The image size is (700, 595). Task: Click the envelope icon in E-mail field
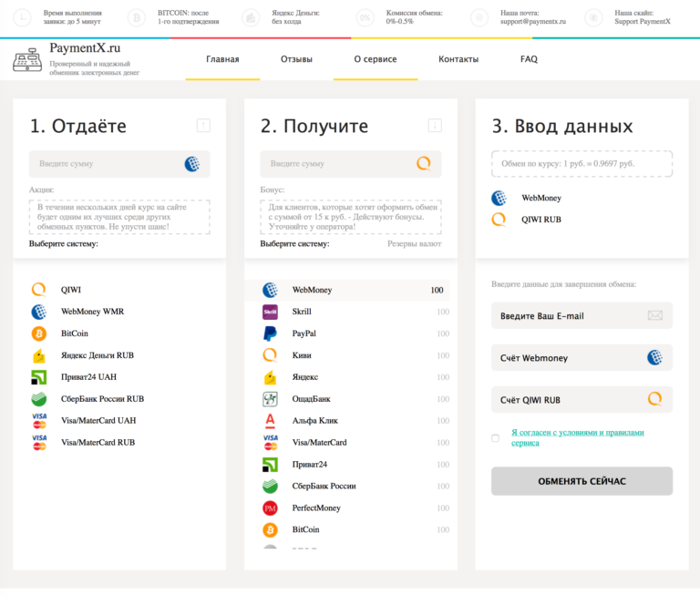click(655, 316)
